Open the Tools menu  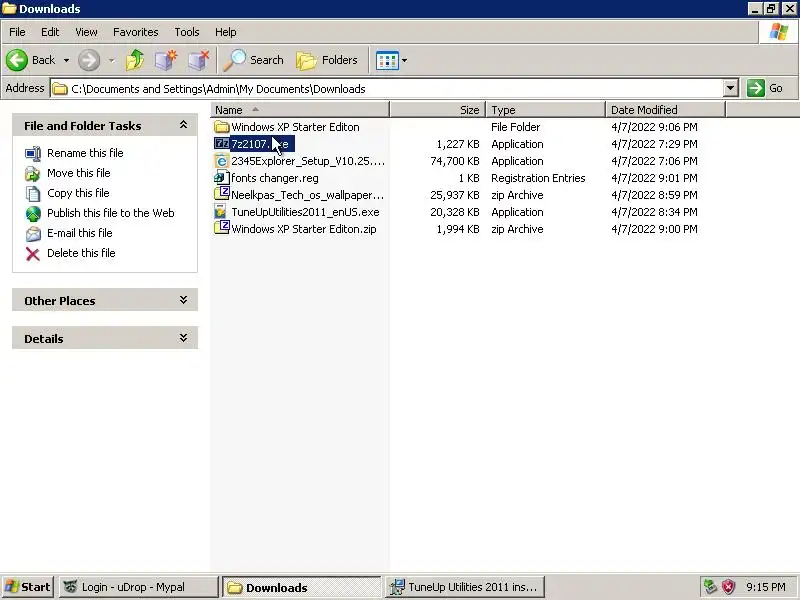click(187, 32)
